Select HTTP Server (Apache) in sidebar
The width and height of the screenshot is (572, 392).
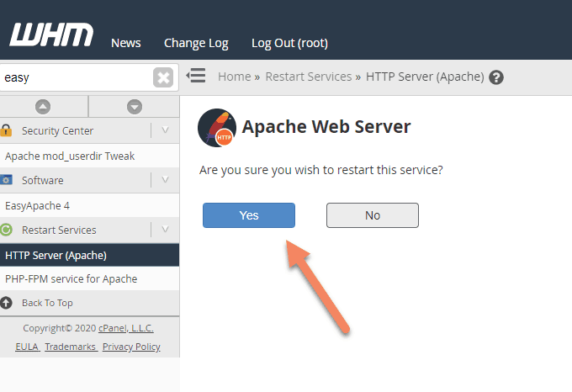click(x=89, y=255)
